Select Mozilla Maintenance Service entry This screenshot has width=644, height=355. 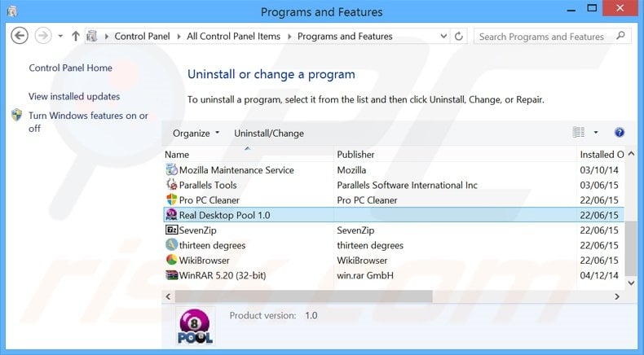pyautogui.click(x=236, y=170)
